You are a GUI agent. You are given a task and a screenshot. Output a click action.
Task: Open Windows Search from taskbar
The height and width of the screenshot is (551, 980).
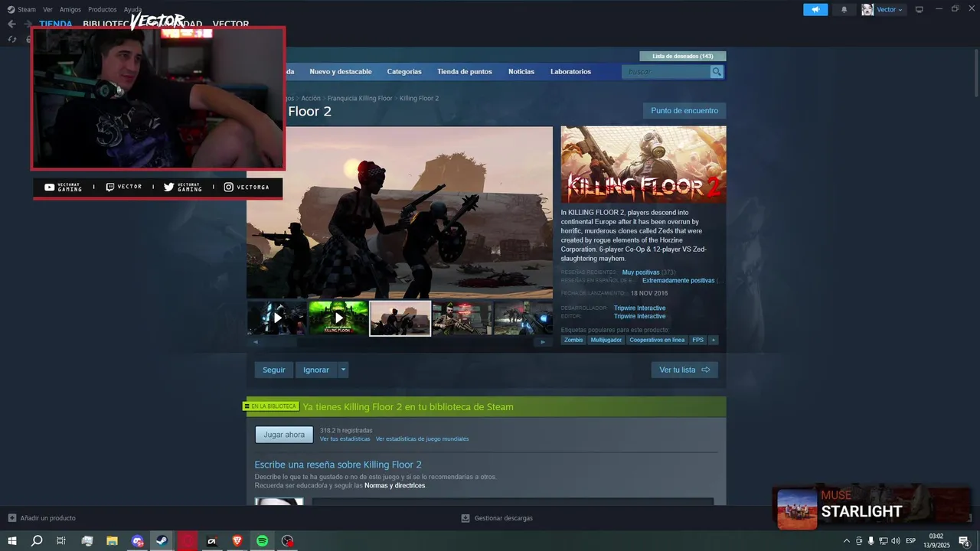[x=37, y=541]
